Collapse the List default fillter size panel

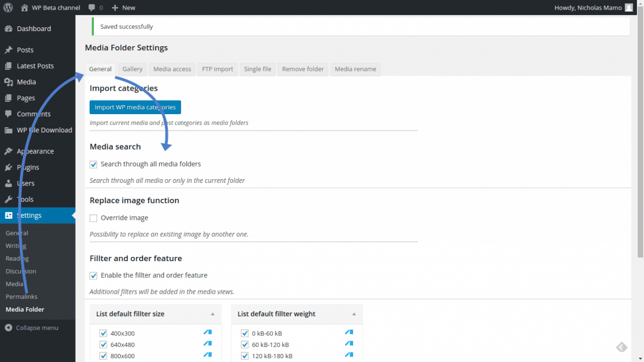click(x=212, y=314)
